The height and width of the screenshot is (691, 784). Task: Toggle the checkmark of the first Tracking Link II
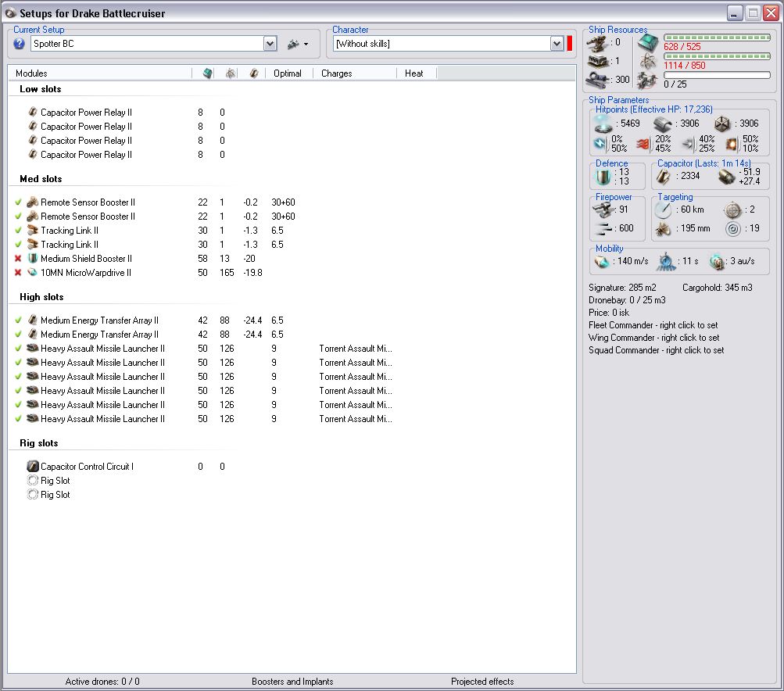click(x=18, y=230)
